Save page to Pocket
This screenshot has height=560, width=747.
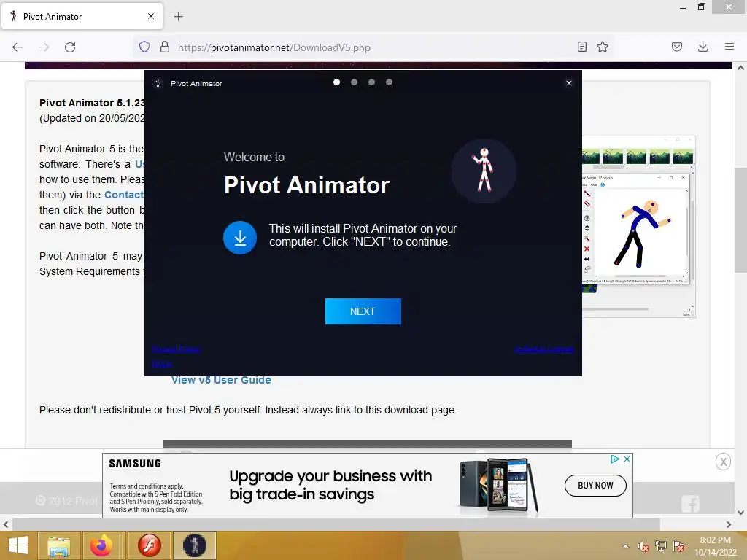[677, 47]
